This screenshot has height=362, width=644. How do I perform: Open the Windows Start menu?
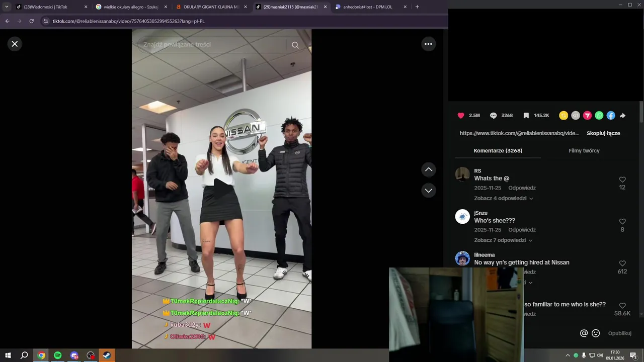pos(8,355)
